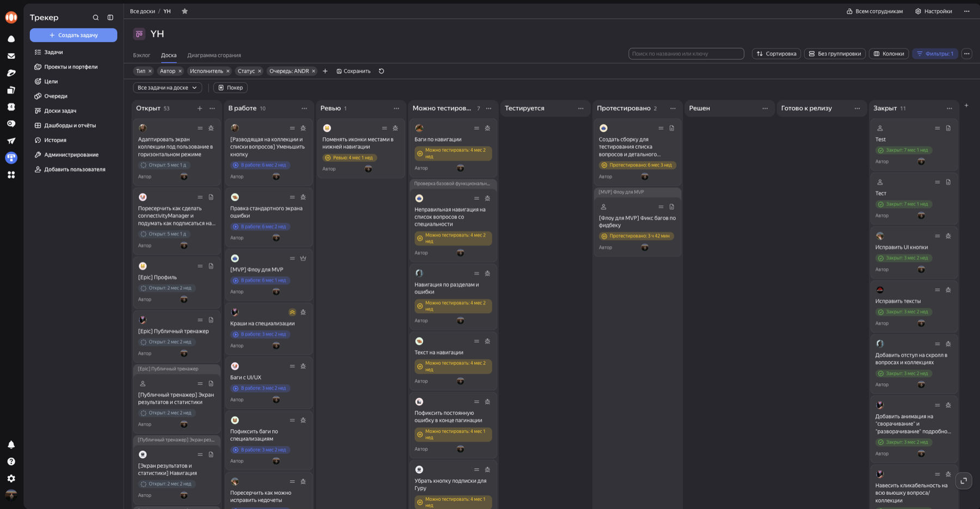Open the Сортировка sorting options
The height and width of the screenshot is (509, 980).
pyautogui.click(x=776, y=54)
